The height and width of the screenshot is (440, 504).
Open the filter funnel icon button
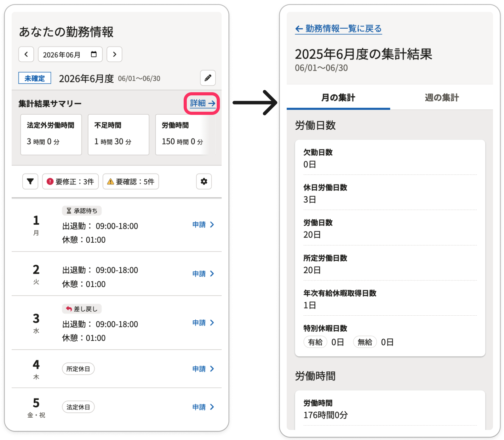(x=30, y=181)
